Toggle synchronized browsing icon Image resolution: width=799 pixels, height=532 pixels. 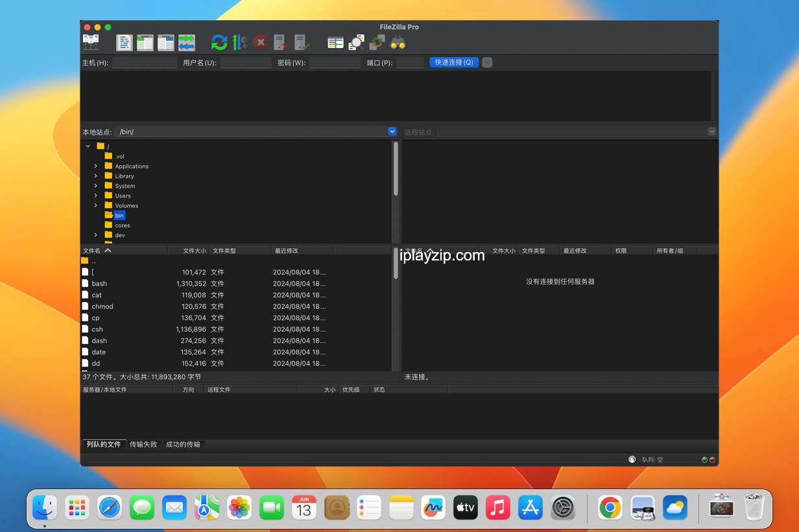coord(377,43)
